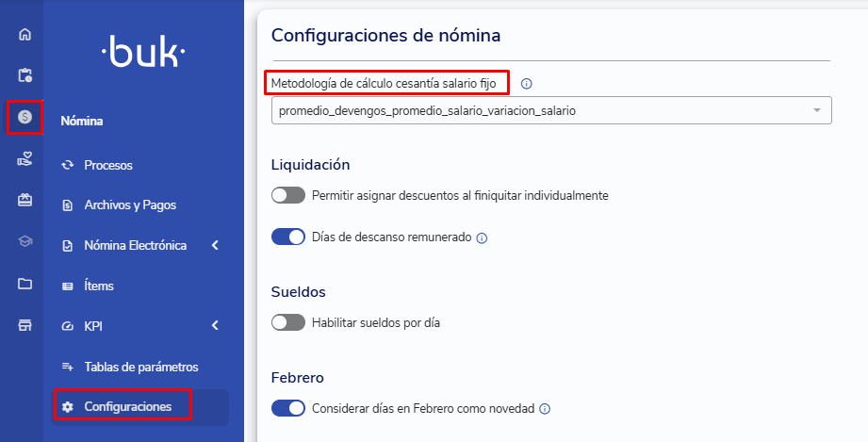Expand the Nómina Electrónica submenu
Viewport: 868px width, 442px height.
click(x=215, y=246)
